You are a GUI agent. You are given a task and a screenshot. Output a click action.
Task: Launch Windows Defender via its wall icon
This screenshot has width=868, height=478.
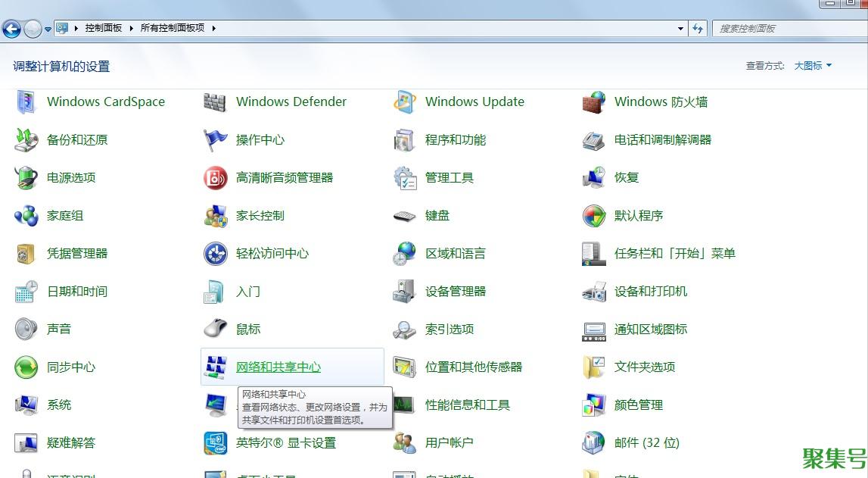(215, 102)
